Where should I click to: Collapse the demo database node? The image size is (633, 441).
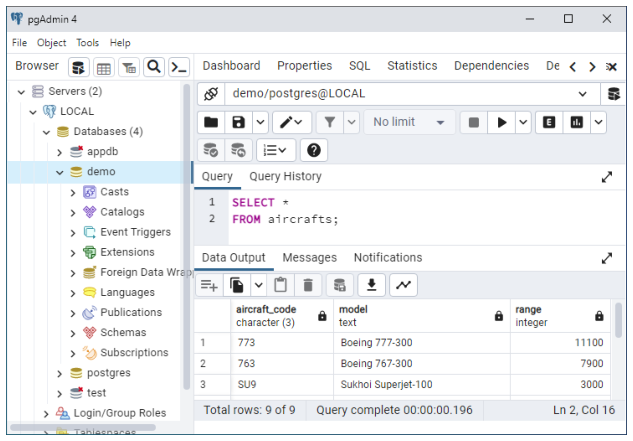(59, 172)
